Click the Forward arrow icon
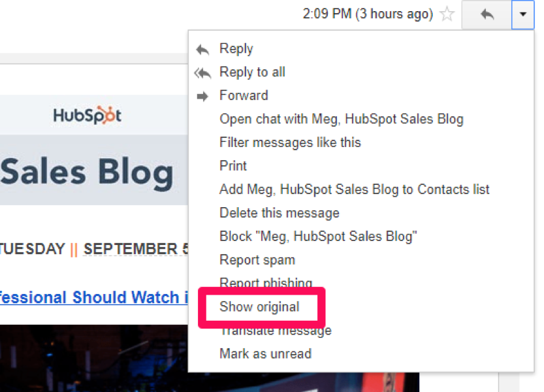Viewport: 544px width, 392px height. 202,96
